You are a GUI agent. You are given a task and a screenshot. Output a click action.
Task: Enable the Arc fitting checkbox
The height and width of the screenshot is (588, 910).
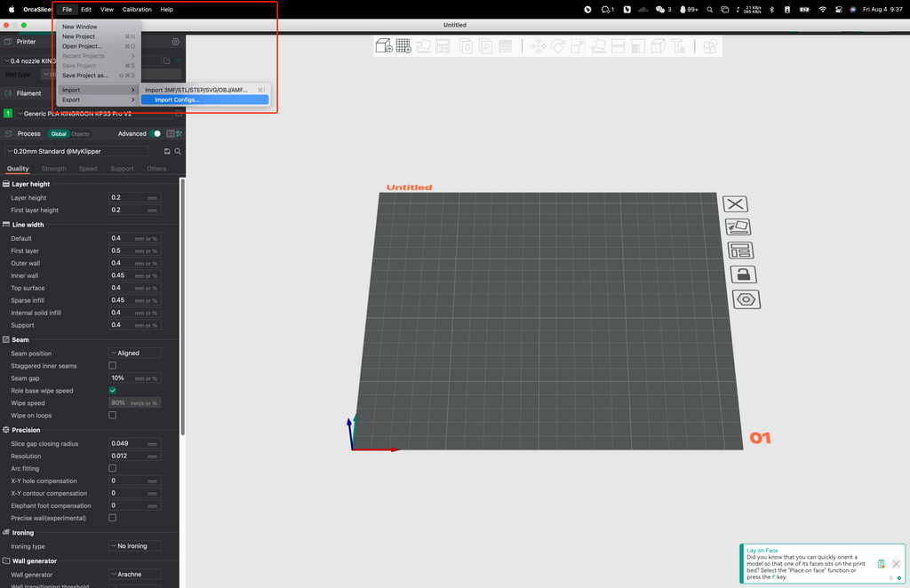tap(112, 468)
